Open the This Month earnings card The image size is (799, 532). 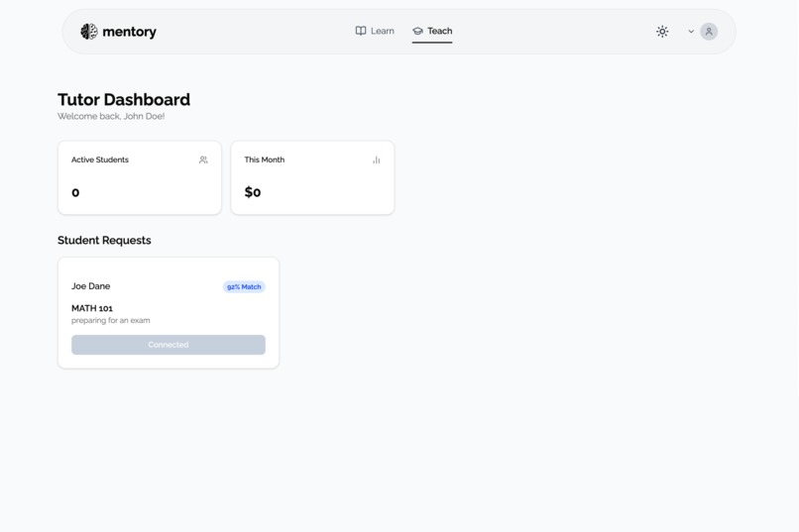pyautogui.click(x=312, y=177)
